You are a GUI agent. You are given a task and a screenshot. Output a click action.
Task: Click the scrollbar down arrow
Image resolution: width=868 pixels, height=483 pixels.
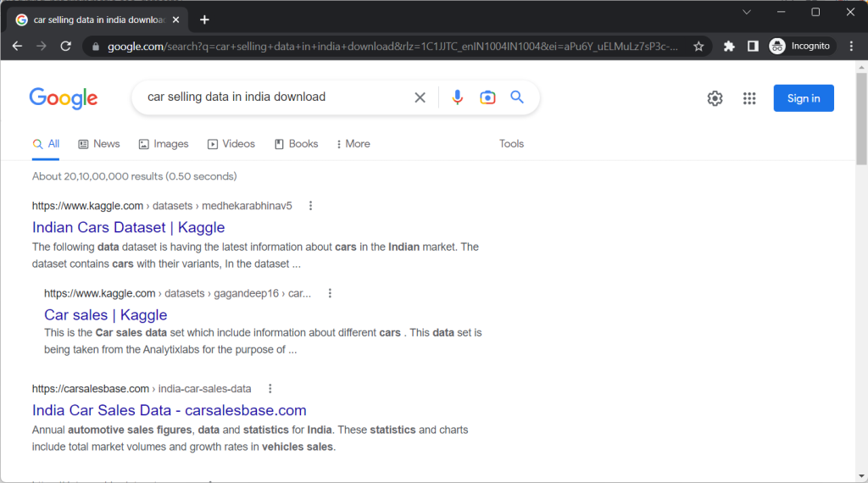point(861,476)
